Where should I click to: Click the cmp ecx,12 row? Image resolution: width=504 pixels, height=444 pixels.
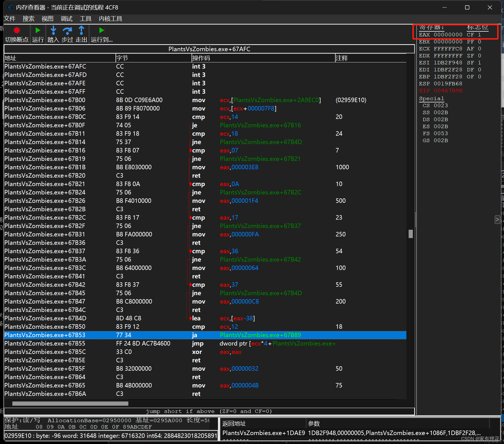[x=205, y=326]
